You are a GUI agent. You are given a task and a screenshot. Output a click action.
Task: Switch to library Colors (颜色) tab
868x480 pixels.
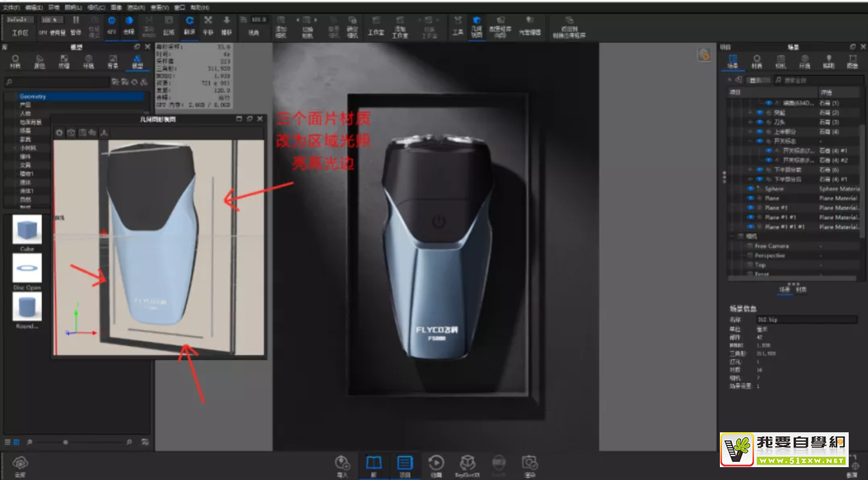(x=40, y=61)
